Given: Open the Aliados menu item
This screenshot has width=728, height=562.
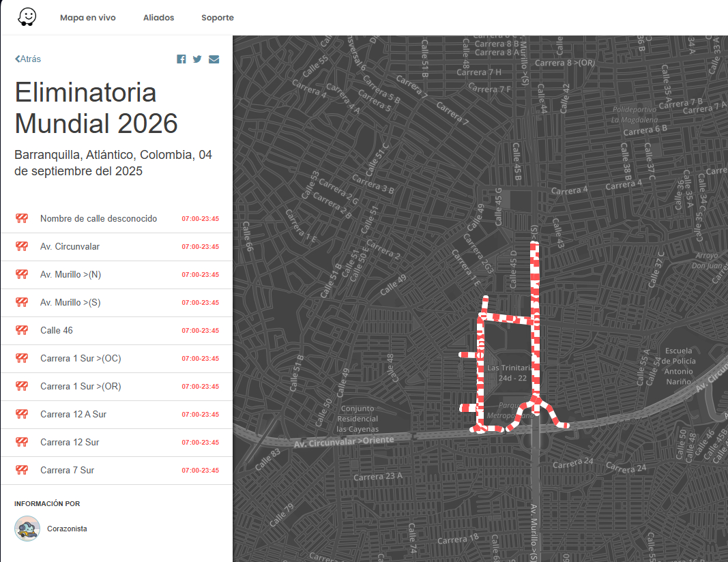Looking at the screenshot, I should [x=158, y=18].
